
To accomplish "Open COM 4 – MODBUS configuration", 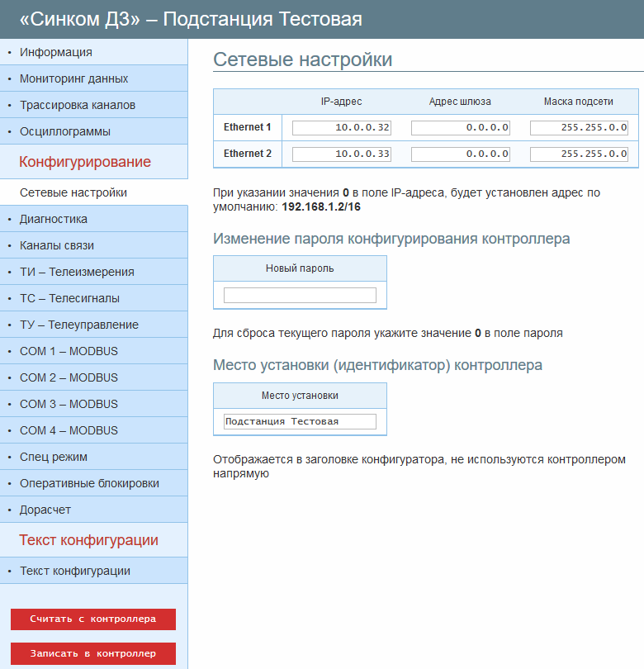I will click(x=69, y=430).
